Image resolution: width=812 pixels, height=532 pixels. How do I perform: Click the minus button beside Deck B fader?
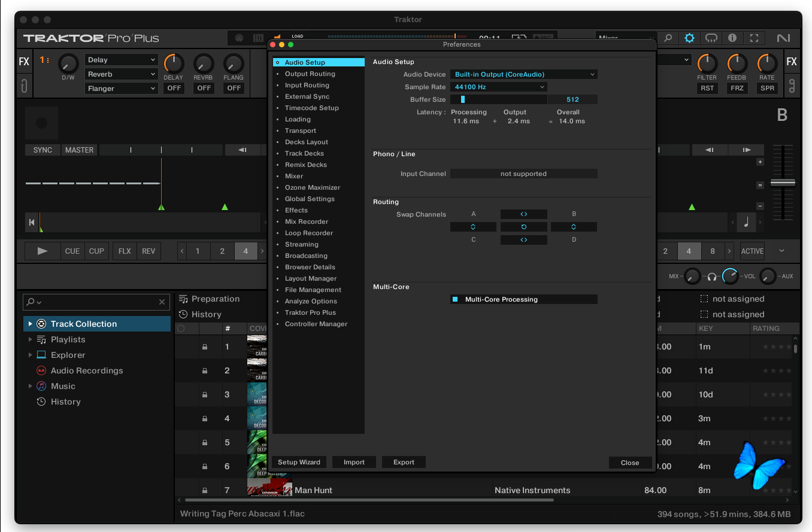pos(761,206)
